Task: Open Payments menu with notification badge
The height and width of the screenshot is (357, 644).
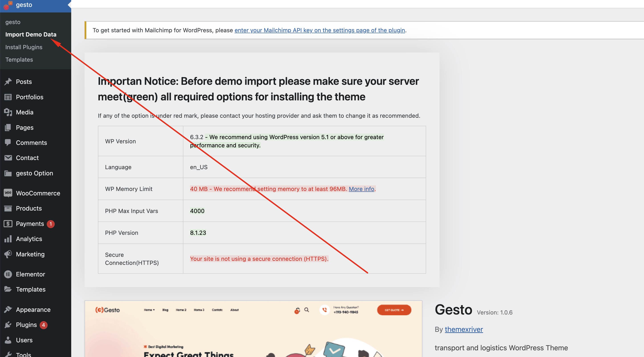Action: 30,224
